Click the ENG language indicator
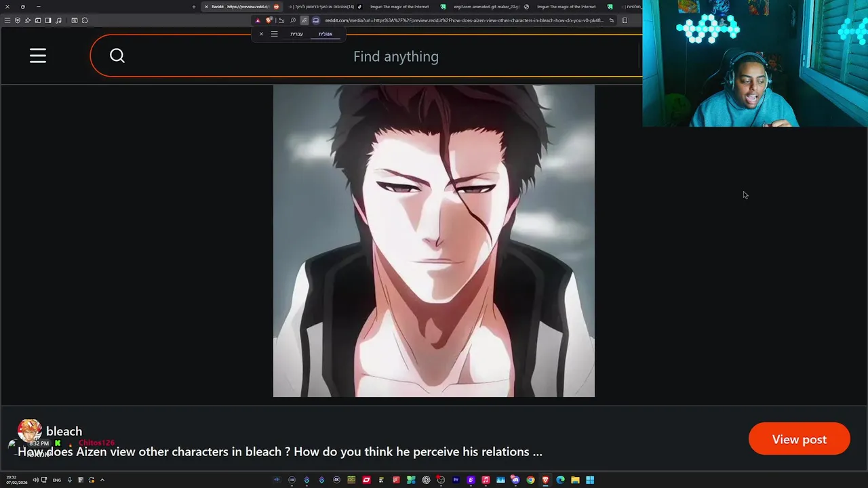 (56, 480)
